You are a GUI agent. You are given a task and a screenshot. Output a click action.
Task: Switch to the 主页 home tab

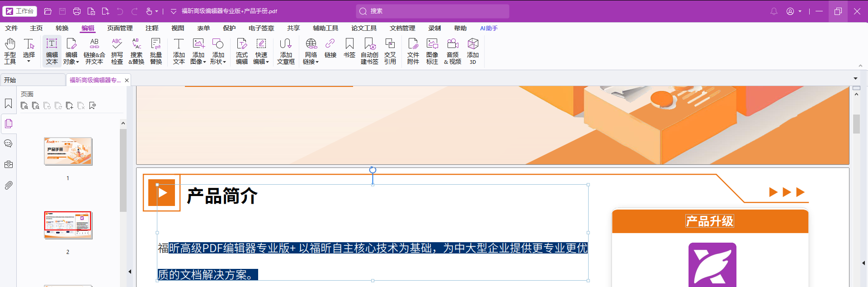click(36, 28)
